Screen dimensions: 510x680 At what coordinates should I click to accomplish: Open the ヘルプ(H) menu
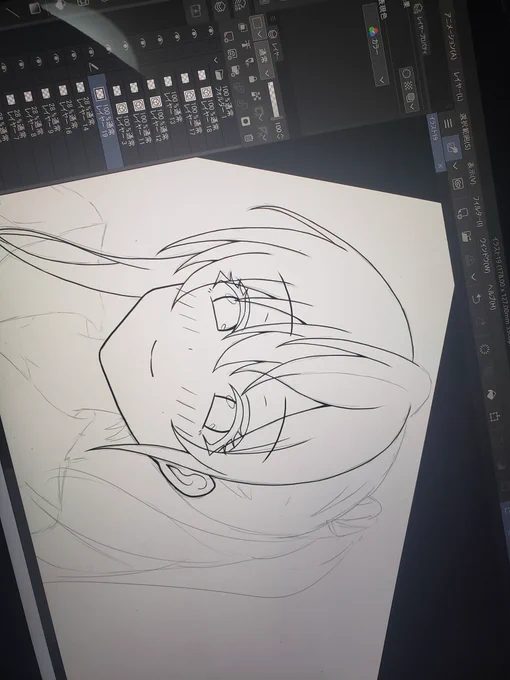491,298
